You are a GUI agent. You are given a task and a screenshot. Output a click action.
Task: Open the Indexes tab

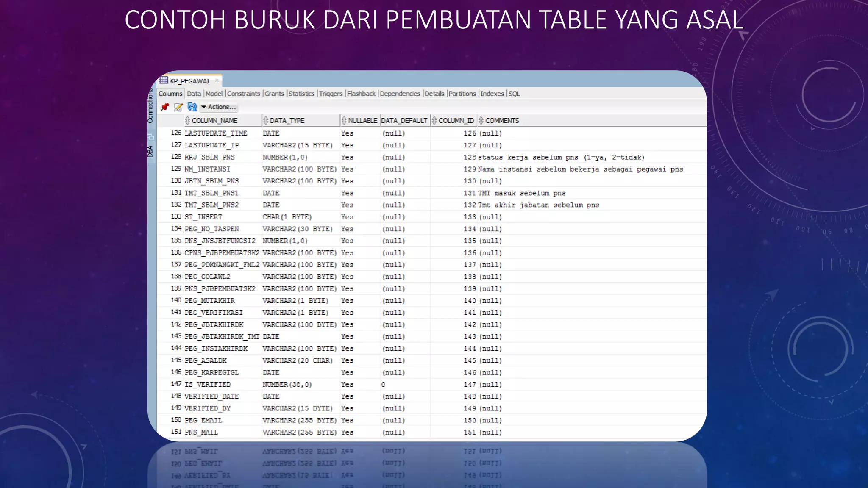point(492,94)
